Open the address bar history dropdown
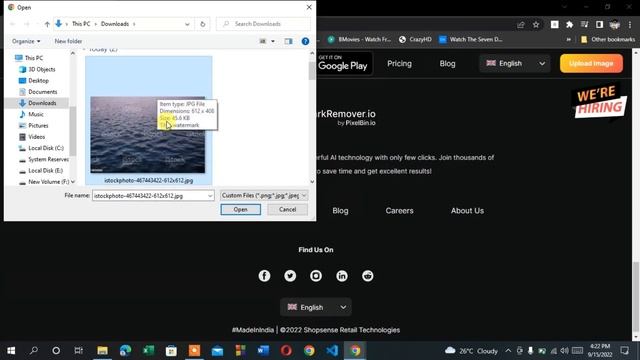Viewport: 640px width, 360px height. point(187,24)
